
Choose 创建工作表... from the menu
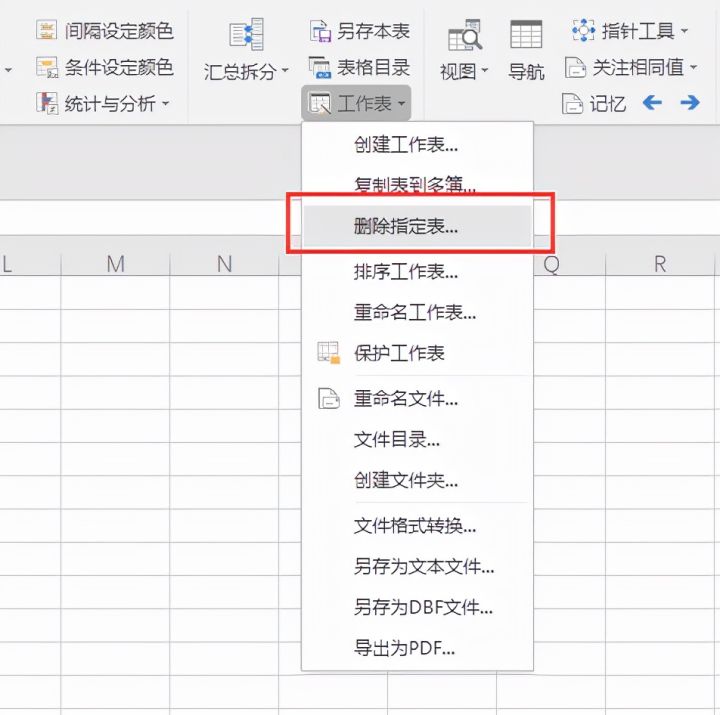417,145
